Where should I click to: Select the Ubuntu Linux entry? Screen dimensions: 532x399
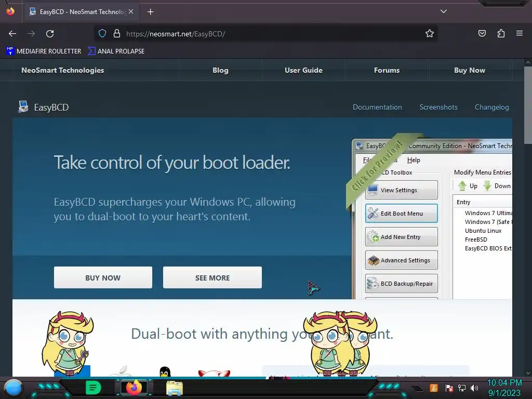[483, 231]
